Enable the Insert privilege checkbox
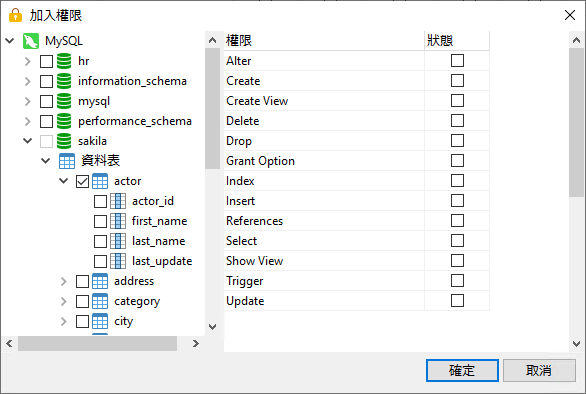Screen dimensions: 586x394 click(457, 200)
